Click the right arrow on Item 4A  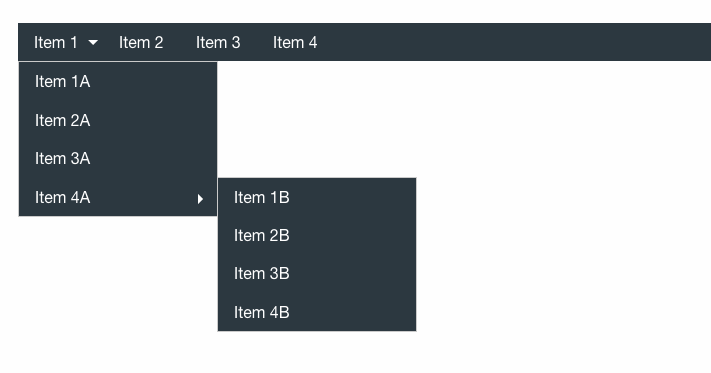200,199
